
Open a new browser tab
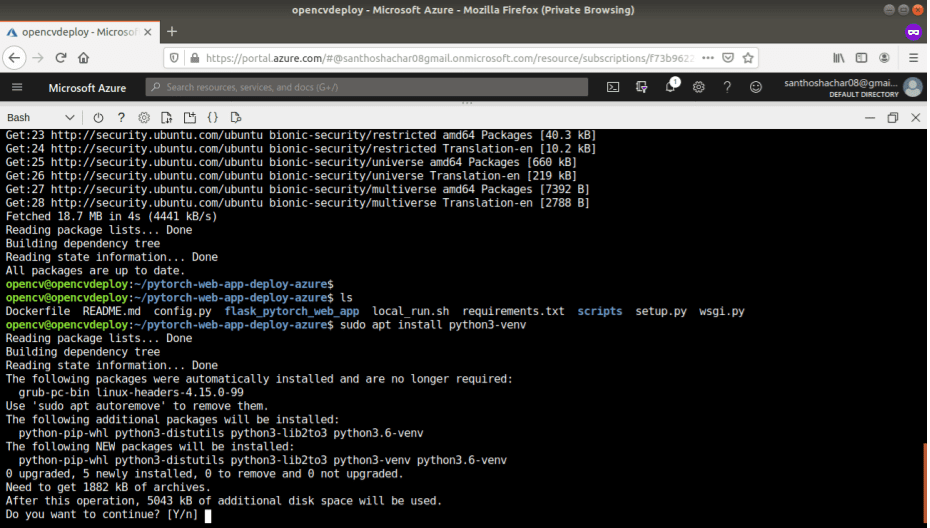pos(172,32)
